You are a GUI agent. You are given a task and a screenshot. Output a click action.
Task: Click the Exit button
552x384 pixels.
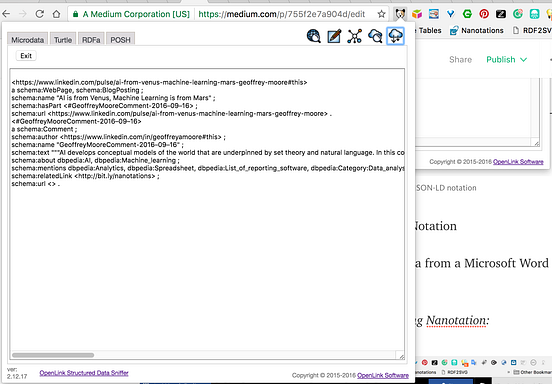[x=26, y=56]
